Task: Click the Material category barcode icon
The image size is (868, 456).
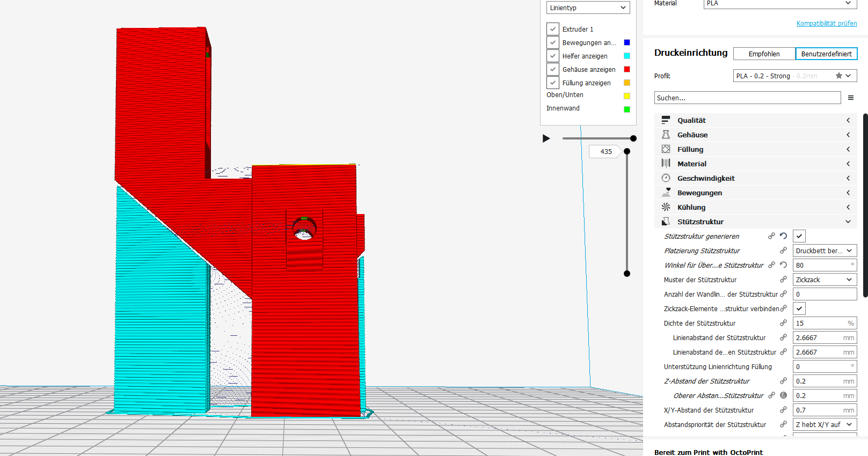Action: coord(666,164)
